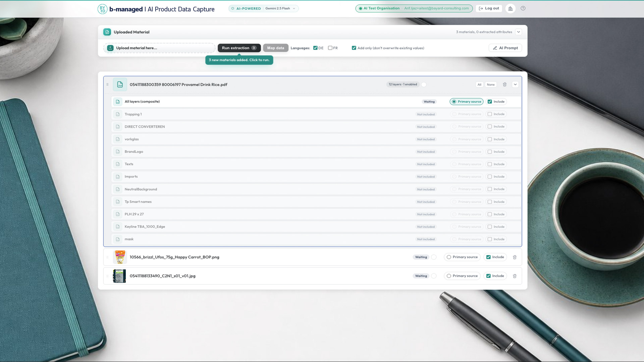Delete the 05411188133490 JPG material
This screenshot has width=644, height=362.
pyautogui.click(x=515, y=276)
